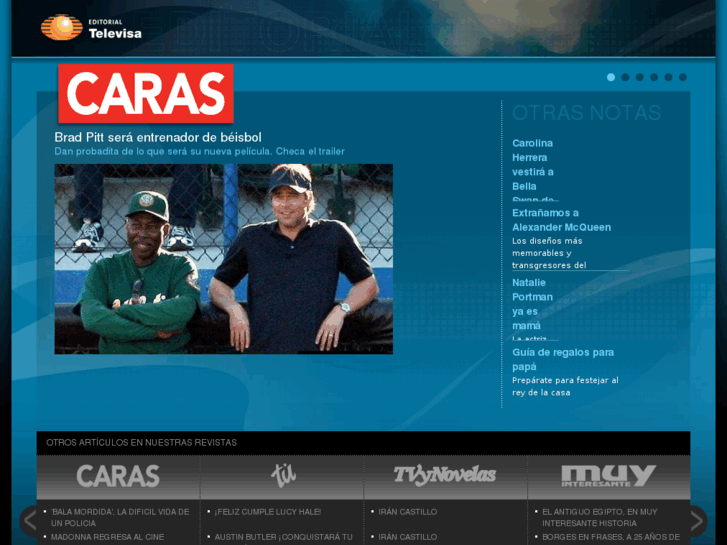Show next magazines with right arrow

697,520
